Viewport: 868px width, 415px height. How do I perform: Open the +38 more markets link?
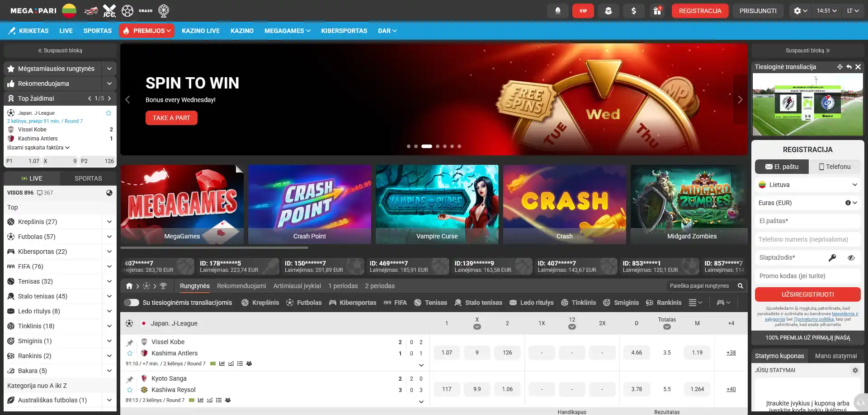[x=731, y=353]
